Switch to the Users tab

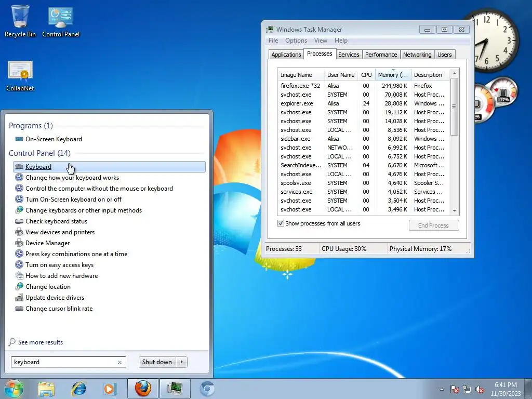coord(445,54)
